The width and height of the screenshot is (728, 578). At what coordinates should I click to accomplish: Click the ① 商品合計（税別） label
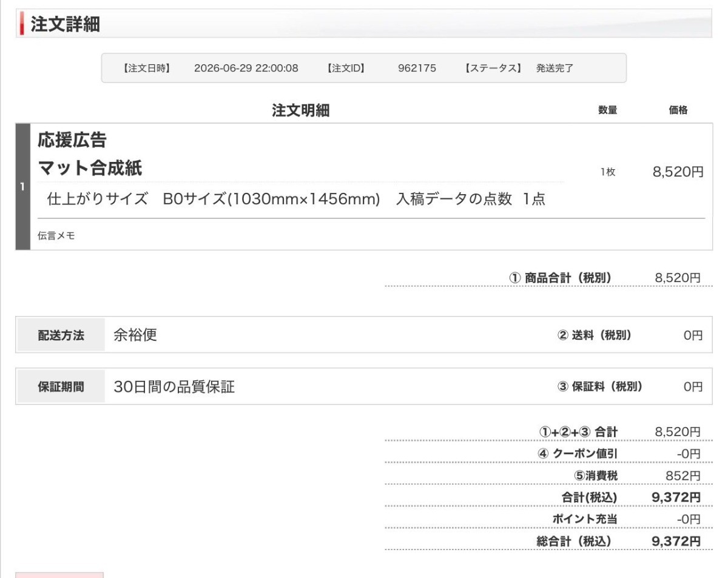560,278
